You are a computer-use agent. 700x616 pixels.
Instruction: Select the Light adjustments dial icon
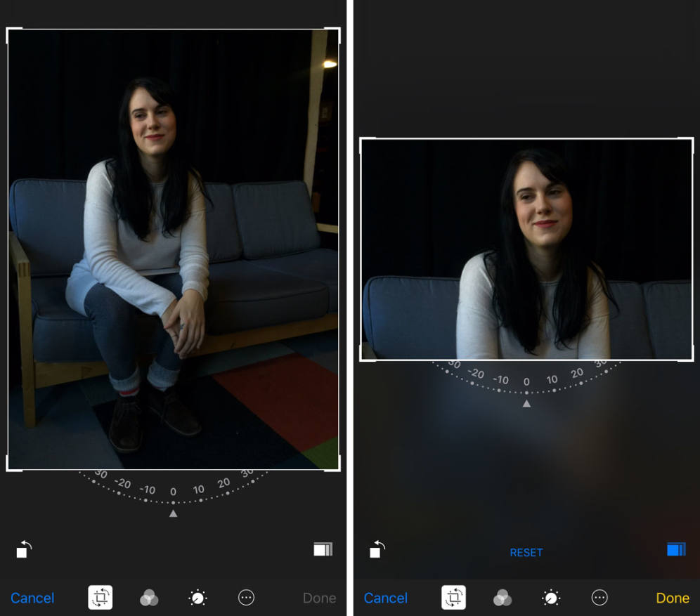(x=197, y=598)
